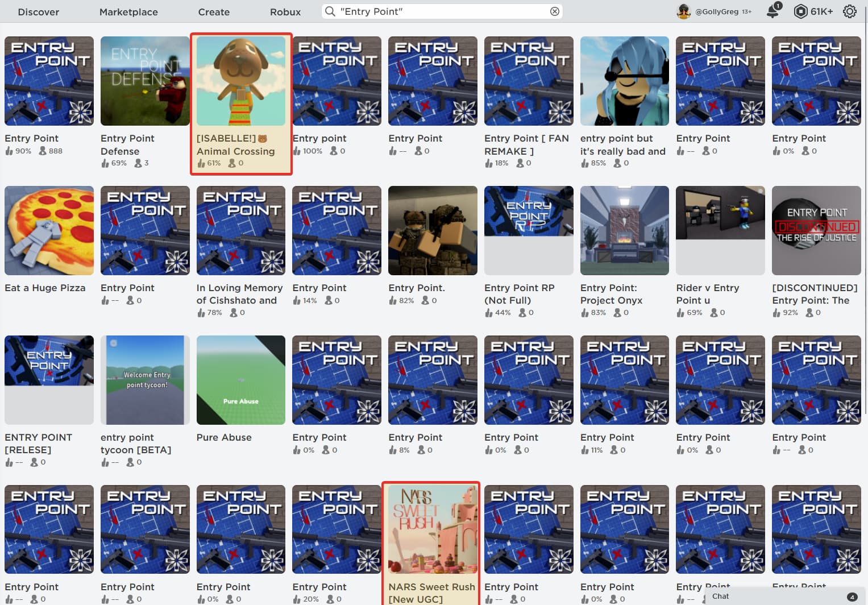The height and width of the screenshot is (605, 868).
Task: Click the thumbs-up icon showing 85%
Action: pos(585,163)
